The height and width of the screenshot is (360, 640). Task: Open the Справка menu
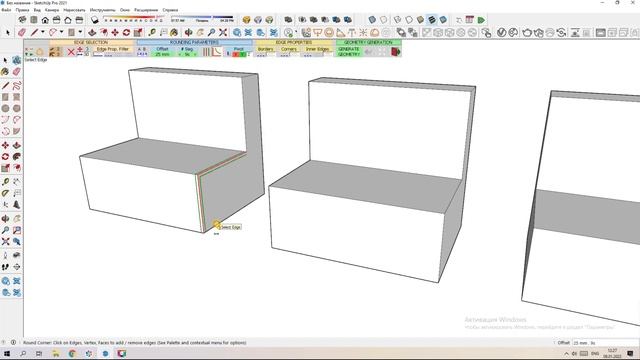170,10
